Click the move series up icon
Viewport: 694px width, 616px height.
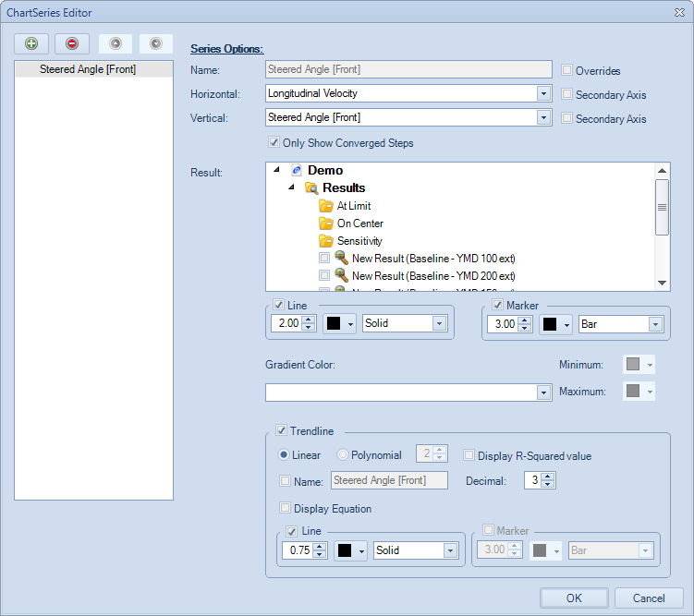click(x=116, y=43)
